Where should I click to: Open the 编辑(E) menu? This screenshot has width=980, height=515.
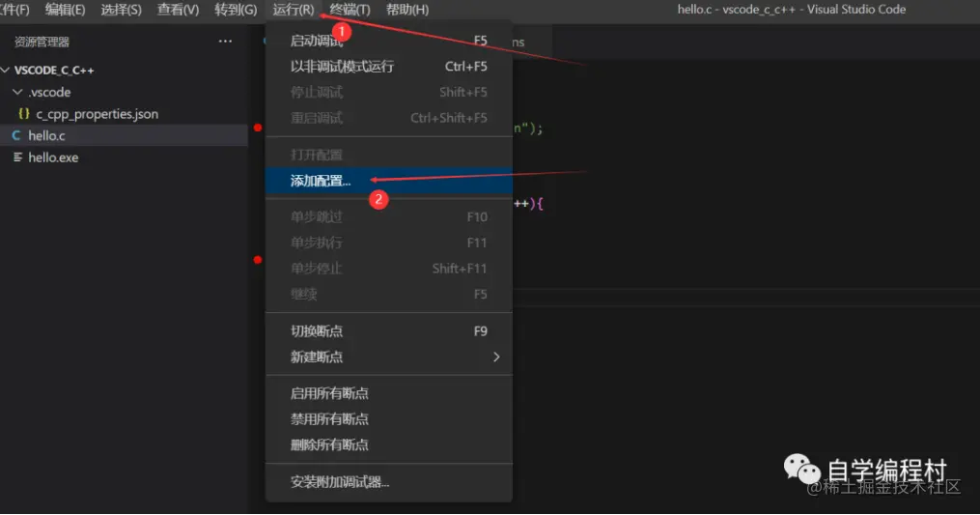click(65, 10)
